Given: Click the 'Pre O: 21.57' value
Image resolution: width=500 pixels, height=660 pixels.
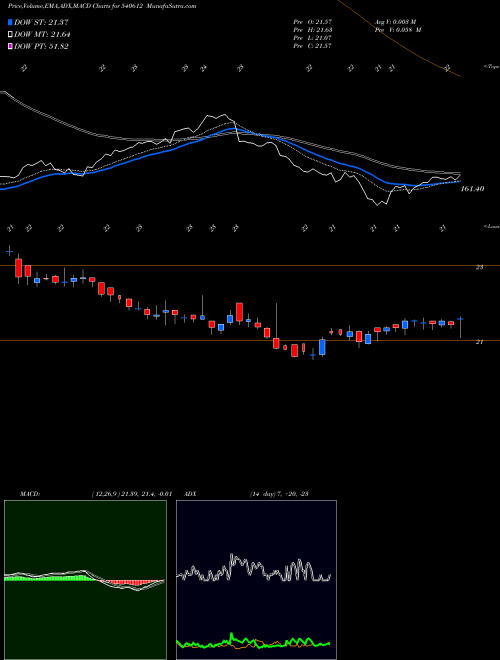Looking at the screenshot, I should (x=312, y=22).
